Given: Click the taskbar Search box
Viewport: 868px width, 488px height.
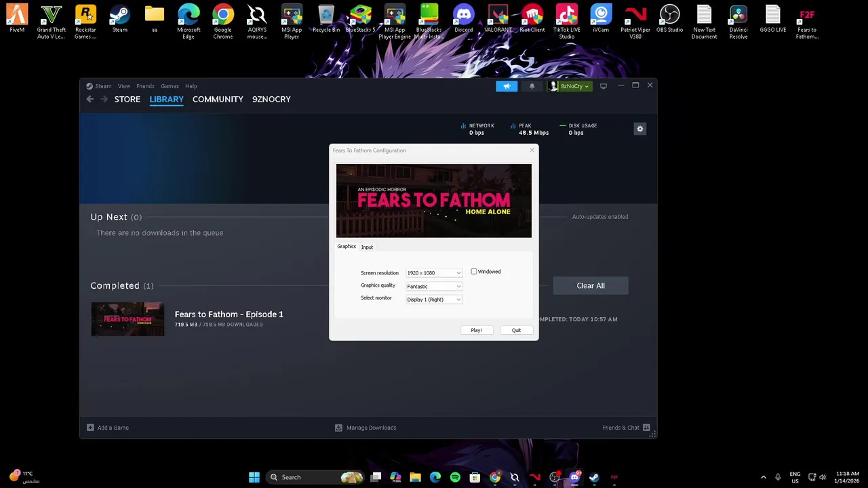Looking at the screenshot, I should pos(316,477).
